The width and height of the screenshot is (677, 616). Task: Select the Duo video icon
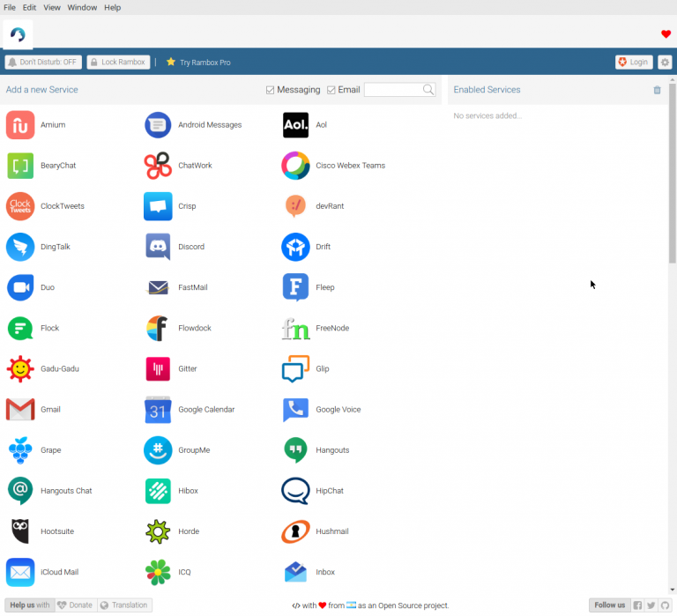(x=20, y=287)
